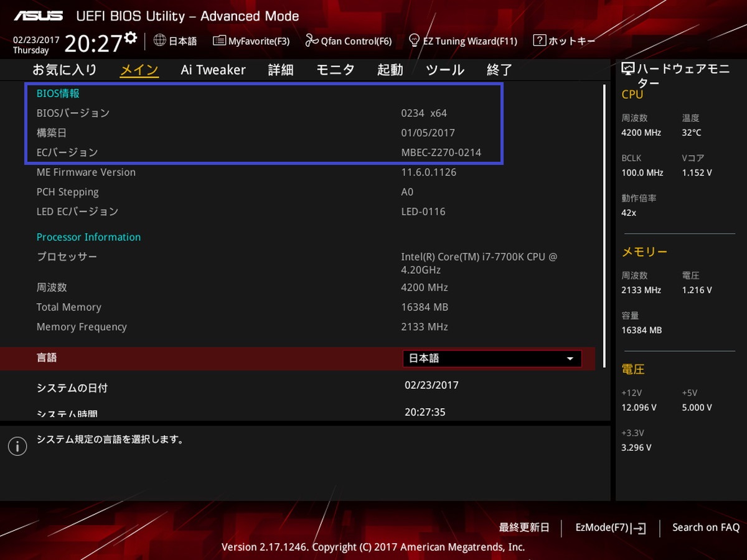
Task: Click Memory Frequency value 2133 MHz in main panel
Action: [425, 327]
